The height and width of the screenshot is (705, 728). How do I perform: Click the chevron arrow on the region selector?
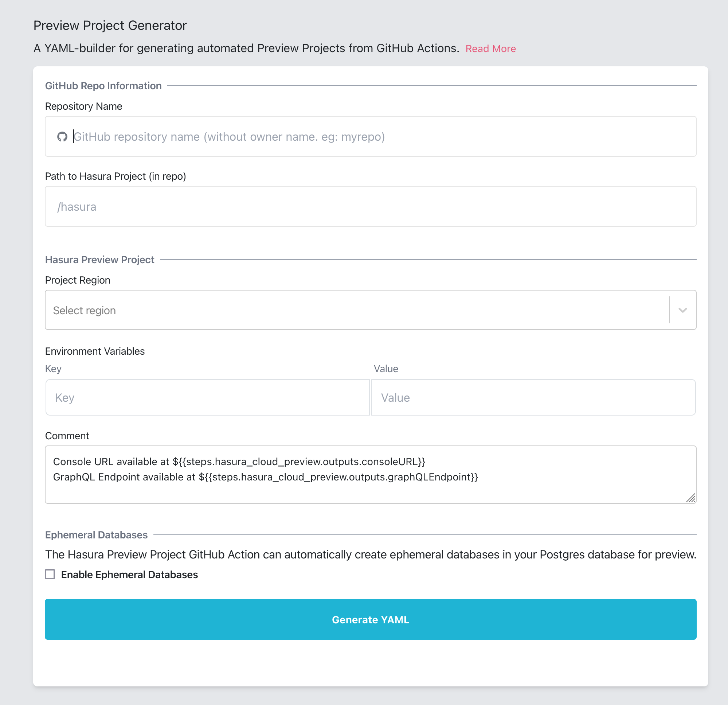tap(682, 310)
